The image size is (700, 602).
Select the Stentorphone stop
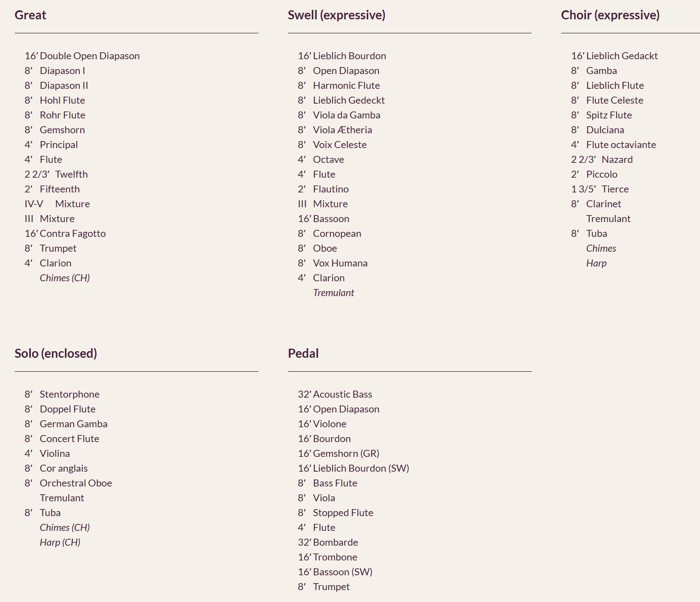pyautogui.click(x=69, y=394)
